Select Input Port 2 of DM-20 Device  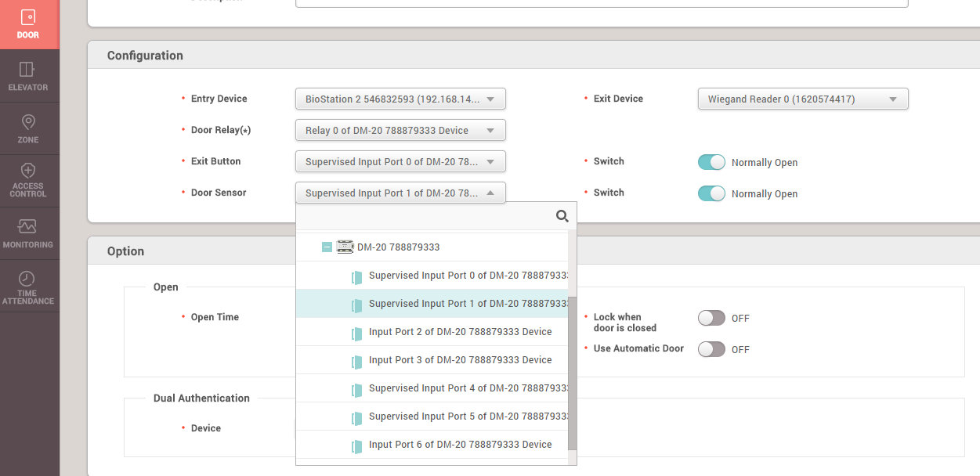[460, 332]
